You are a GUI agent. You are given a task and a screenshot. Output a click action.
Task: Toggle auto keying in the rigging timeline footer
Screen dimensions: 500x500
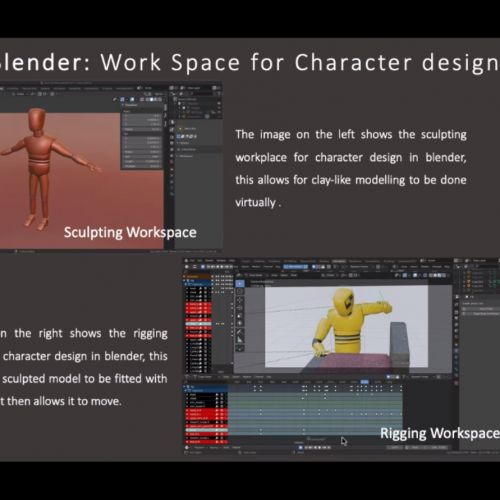coord(300,447)
